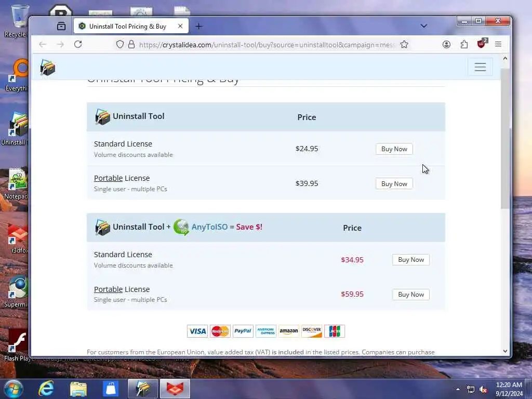Open the Windows Start menu
Screen dimensions: 532x399
click(14, 389)
